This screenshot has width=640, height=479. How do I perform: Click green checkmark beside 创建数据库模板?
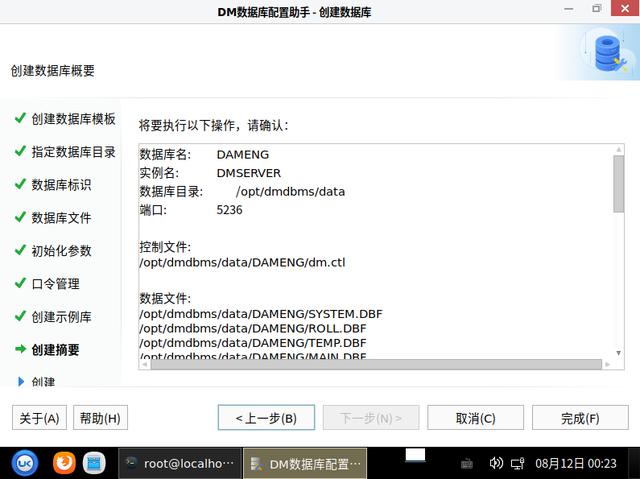pyautogui.click(x=20, y=118)
